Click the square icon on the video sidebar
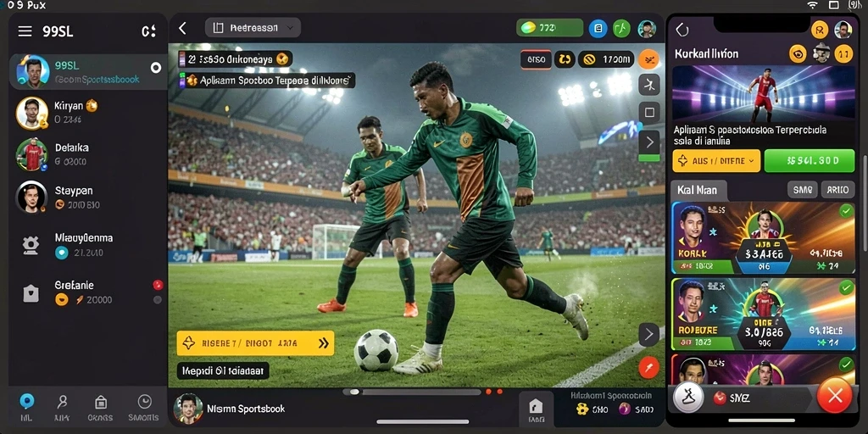868x434 pixels. (x=649, y=113)
